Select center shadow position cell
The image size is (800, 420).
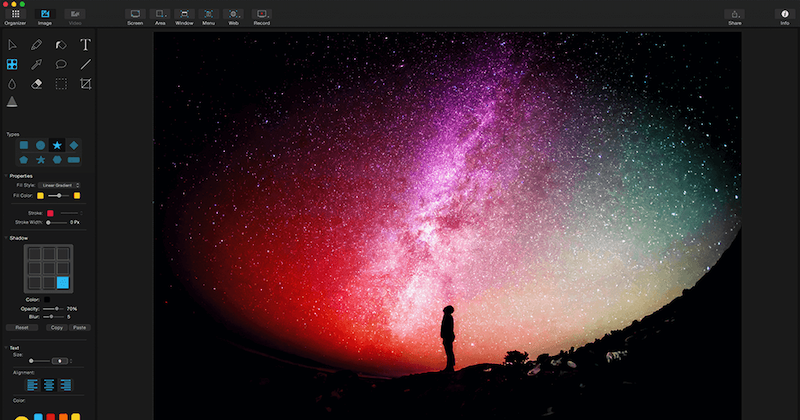49,268
